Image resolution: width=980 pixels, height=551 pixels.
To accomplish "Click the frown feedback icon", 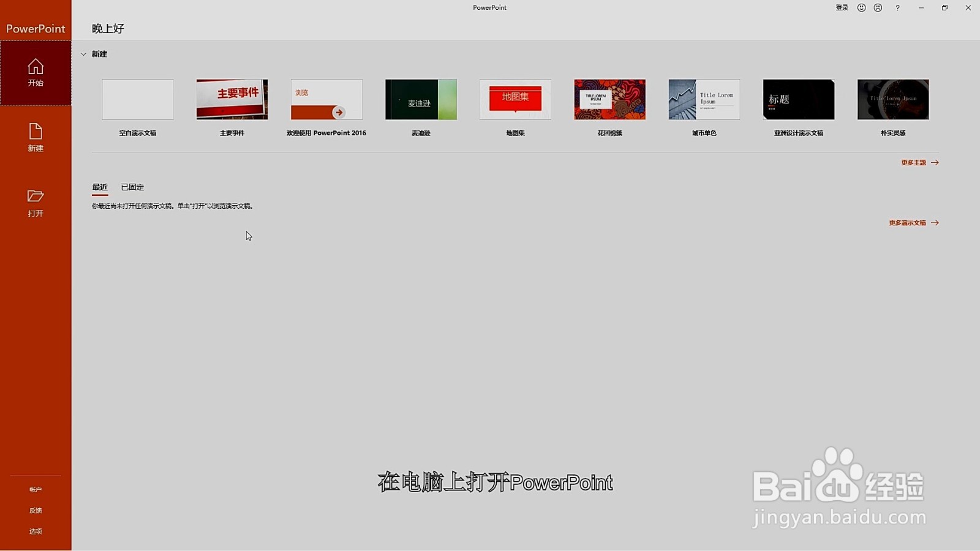I will 878,8.
